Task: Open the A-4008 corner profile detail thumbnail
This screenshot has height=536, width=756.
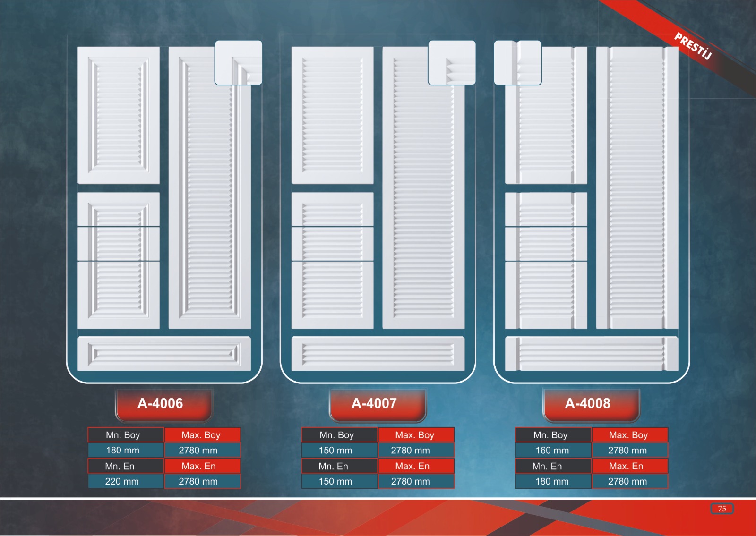Action: (517, 63)
